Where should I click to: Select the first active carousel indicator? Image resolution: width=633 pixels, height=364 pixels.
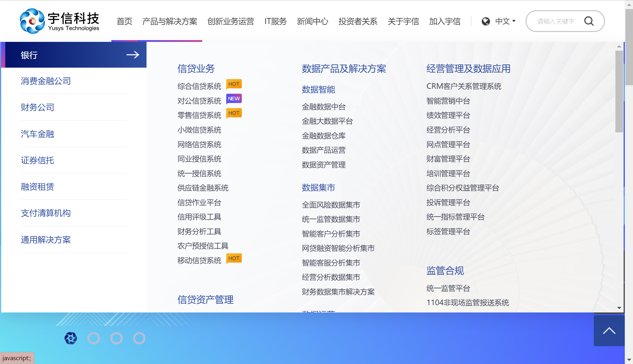pyautogui.click(x=71, y=338)
